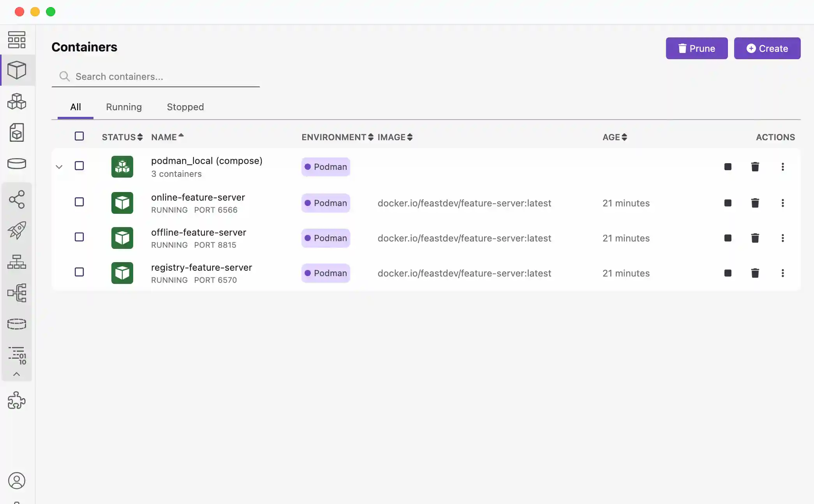Open the Pods section in sidebar
This screenshot has height=504, width=814.
(x=17, y=101)
